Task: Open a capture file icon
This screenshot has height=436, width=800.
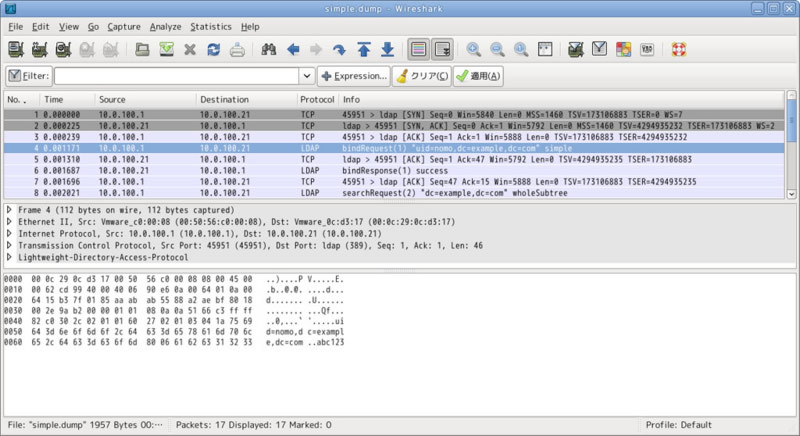Action: (x=142, y=49)
